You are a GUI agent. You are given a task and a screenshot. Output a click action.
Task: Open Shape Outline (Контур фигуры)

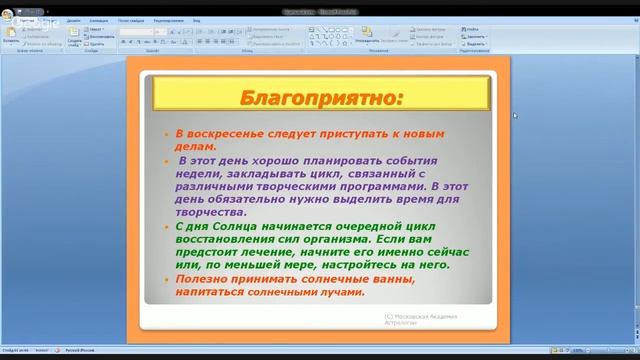pyautogui.click(x=427, y=37)
